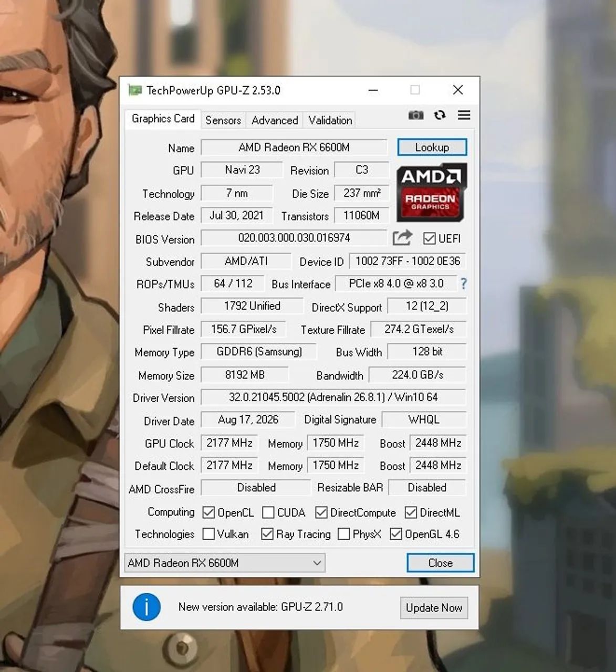The width and height of the screenshot is (616, 672).
Task: Click the AMD Radeon Graphics logo
Action: pos(431,192)
